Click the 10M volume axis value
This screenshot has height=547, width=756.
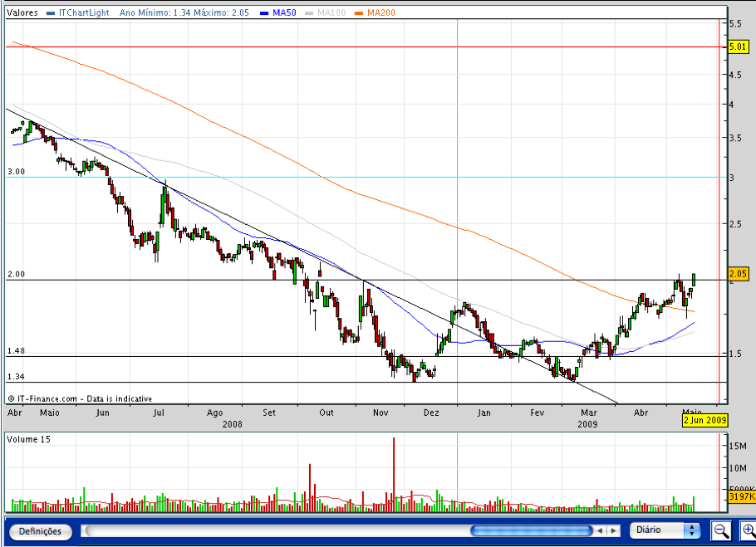(739, 468)
